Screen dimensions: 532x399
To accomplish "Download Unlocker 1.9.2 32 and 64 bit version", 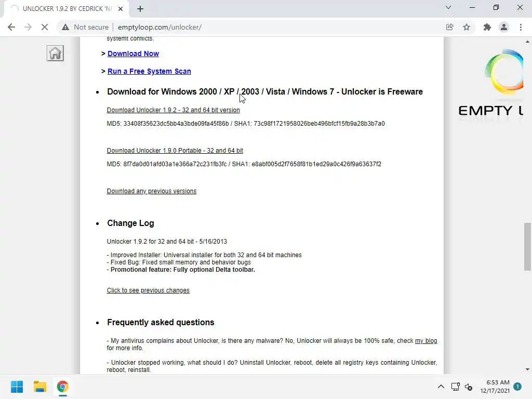I will tap(174, 110).
